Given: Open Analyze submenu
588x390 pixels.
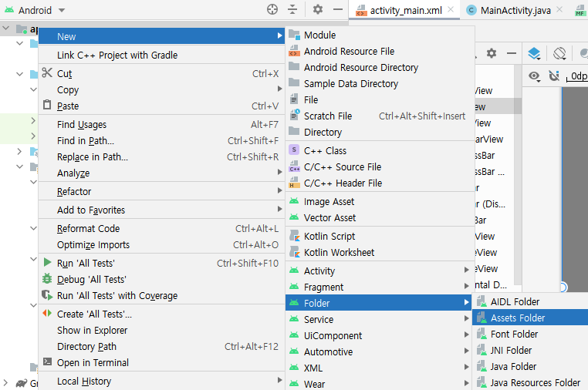Looking at the screenshot, I should click(x=161, y=173).
